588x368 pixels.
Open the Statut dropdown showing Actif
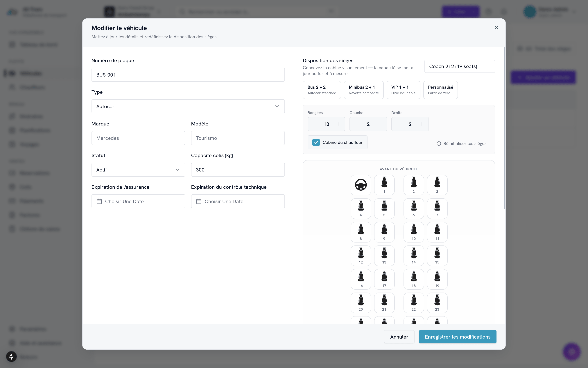pyautogui.click(x=138, y=170)
